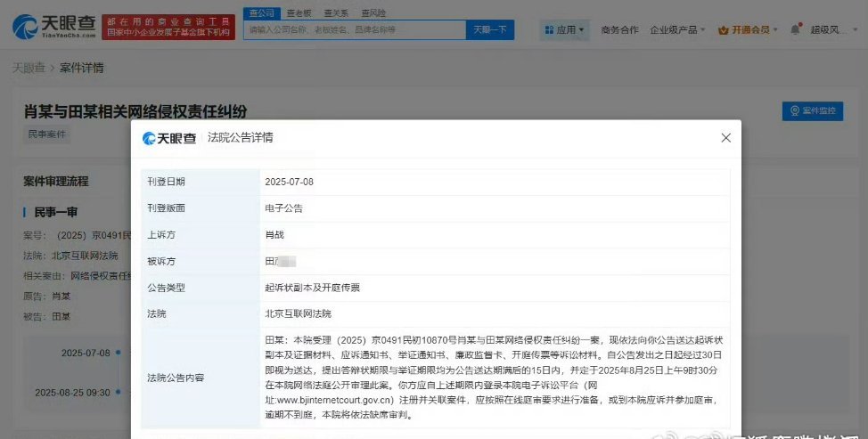
Task: Click the red 商业查询工具 banner
Action: 168,27
